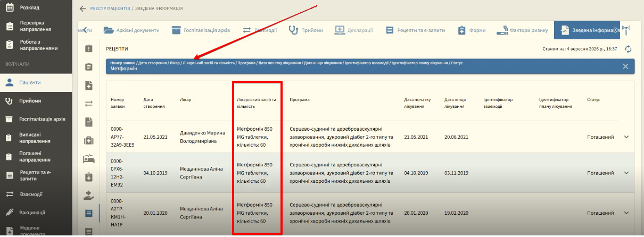
Task: Click the antenna signal icon at top right
Action: (x=626, y=30)
